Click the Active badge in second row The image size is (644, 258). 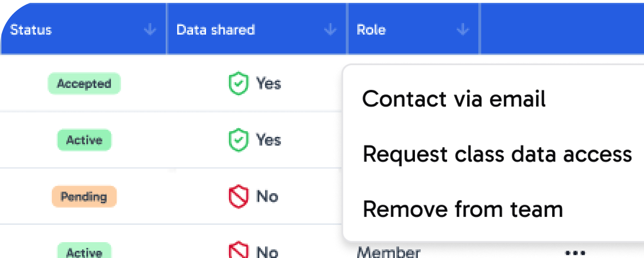84,140
